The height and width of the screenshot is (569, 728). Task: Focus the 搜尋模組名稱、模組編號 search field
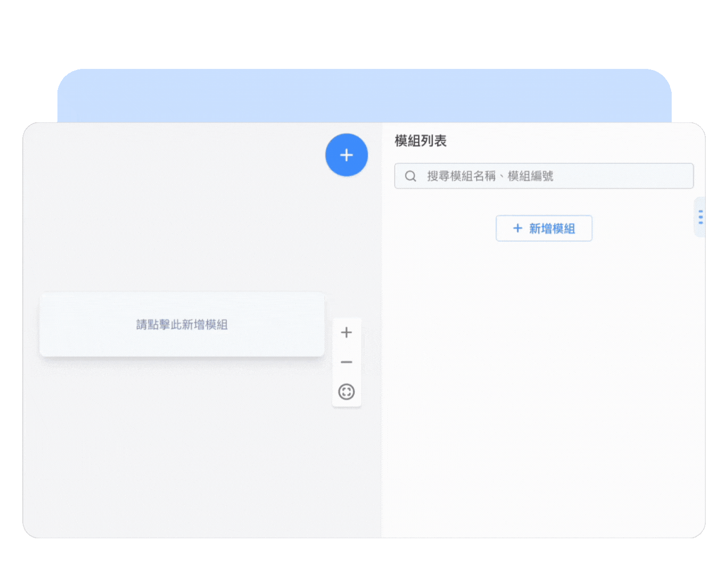pos(546,176)
